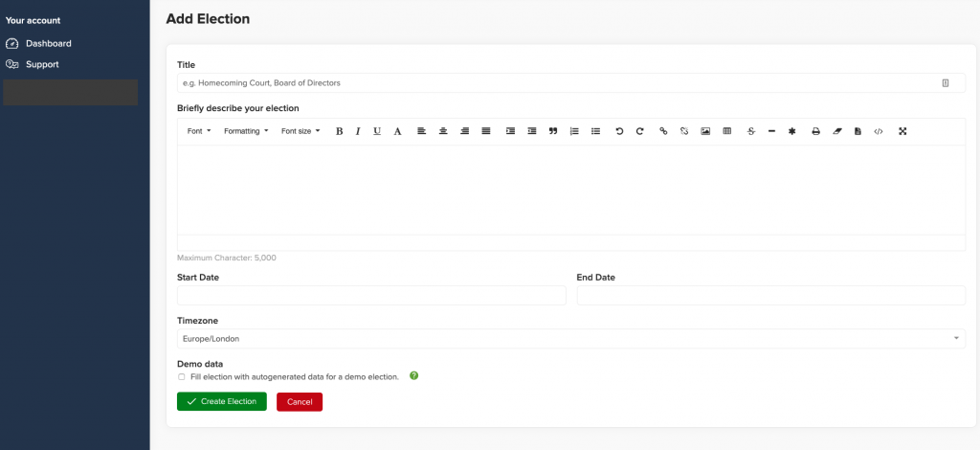This screenshot has height=450, width=980.
Task: Select the Start Date field
Action: coord(372,295)
